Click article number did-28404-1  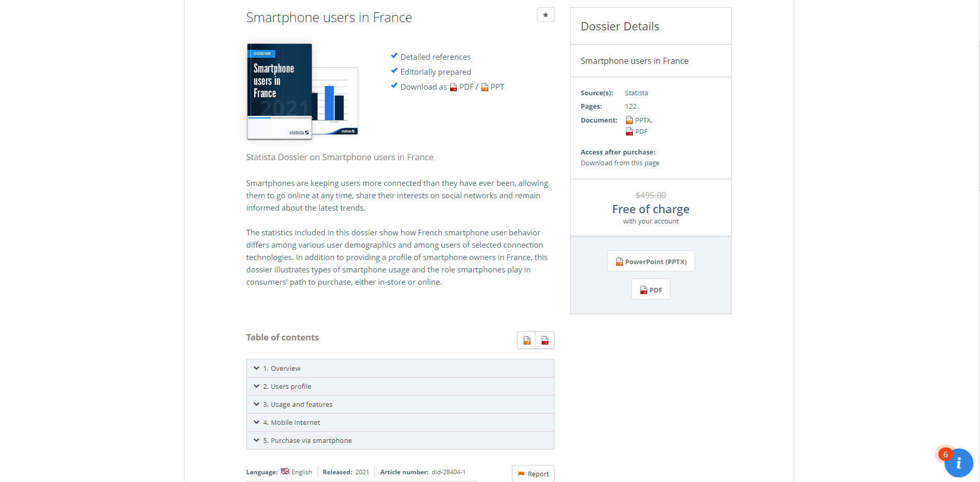pos(449,472)
